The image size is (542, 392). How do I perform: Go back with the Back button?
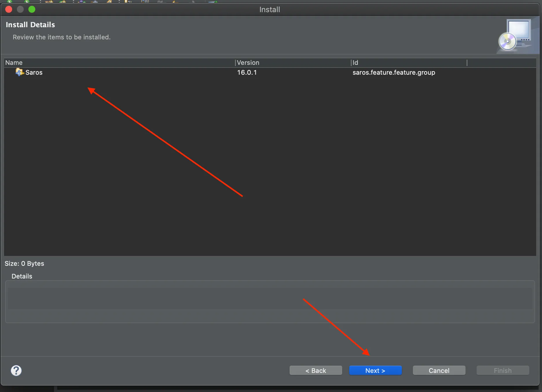click(x=316, y=371)
